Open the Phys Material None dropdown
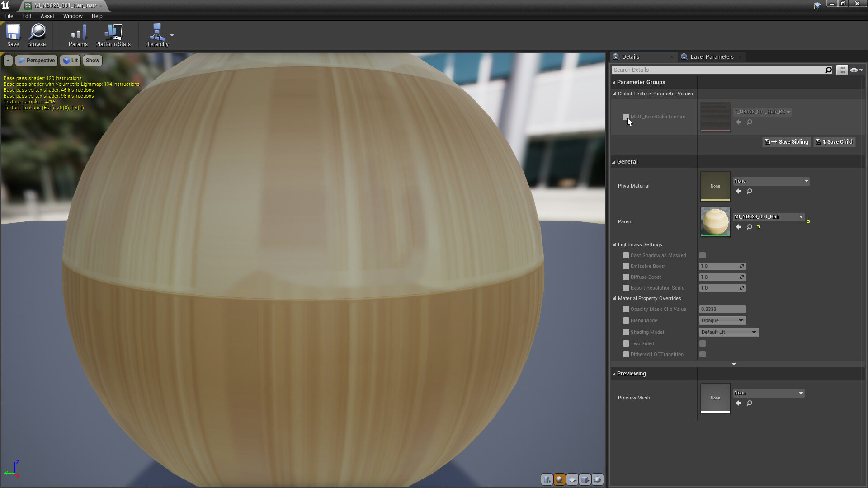This screenshot has height=488, width=868. [771, 181]
